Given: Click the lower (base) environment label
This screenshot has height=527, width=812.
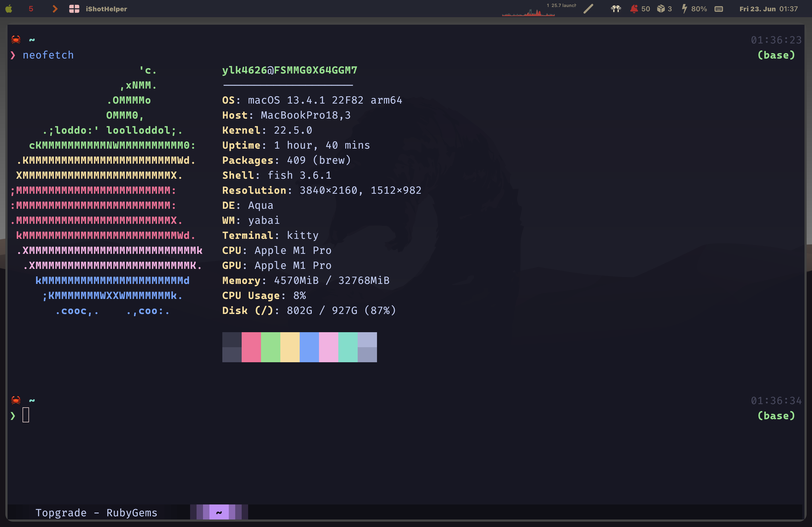Looking at the screenshot, I should click(x=776, y=416).
